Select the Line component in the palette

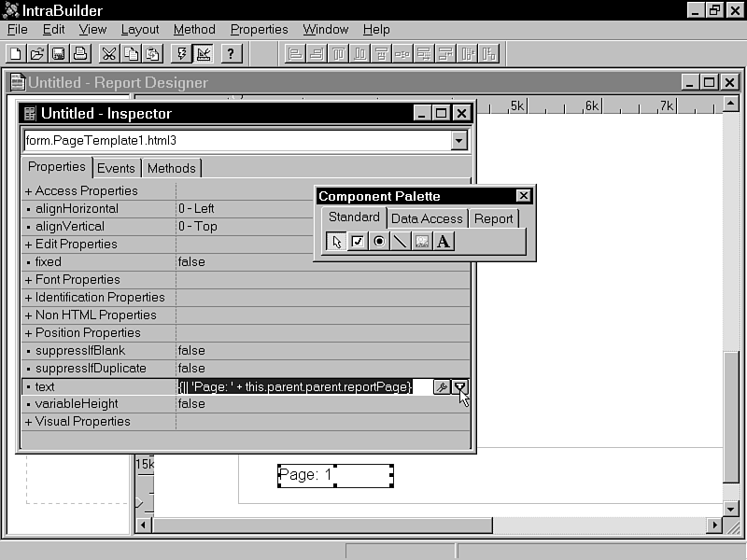click(x=401, y=242)
